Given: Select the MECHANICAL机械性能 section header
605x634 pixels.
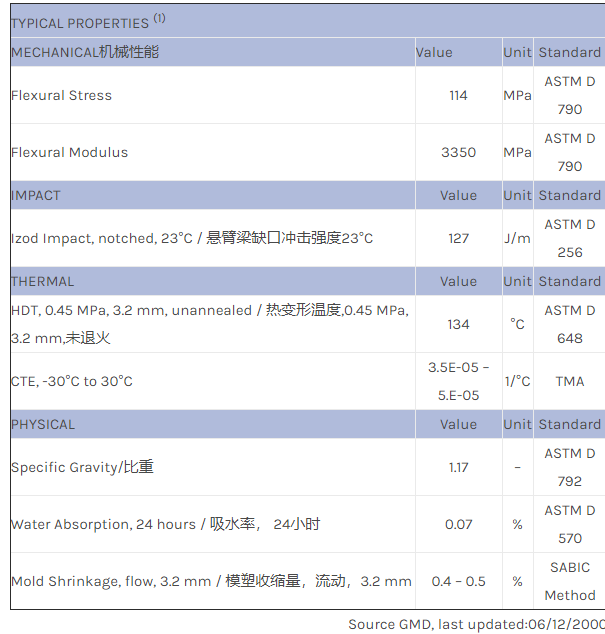Looking at the screenshot, I should click(x=85, y=52).
